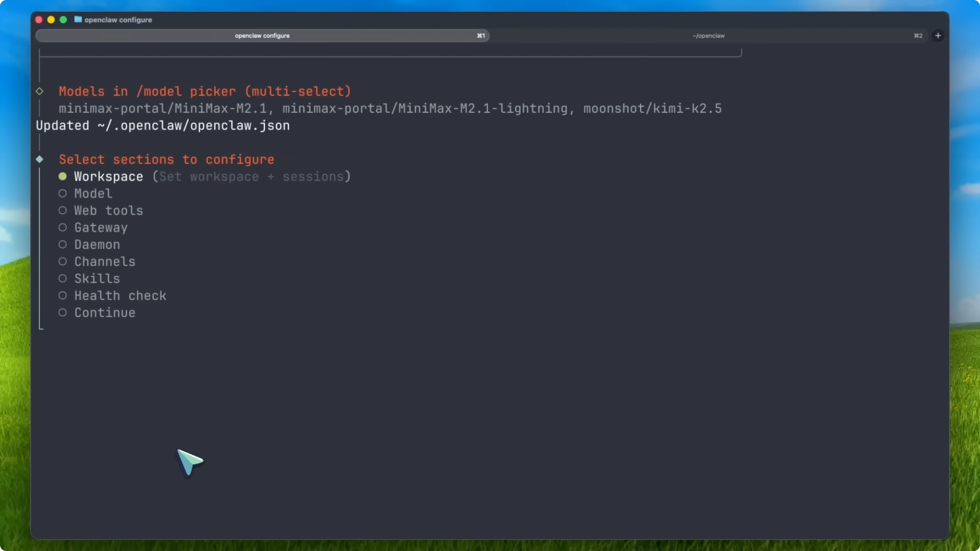The height and width of the screenshot is (551, 980).
Task: Click the diamond icon next to "Select sections to configure"
Action: click(x=40, y=159)
